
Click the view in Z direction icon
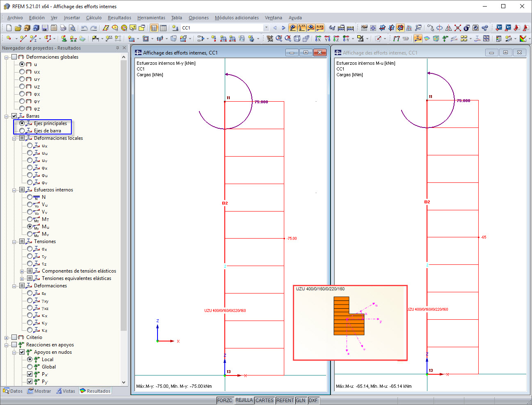click(x=336, y=39)
